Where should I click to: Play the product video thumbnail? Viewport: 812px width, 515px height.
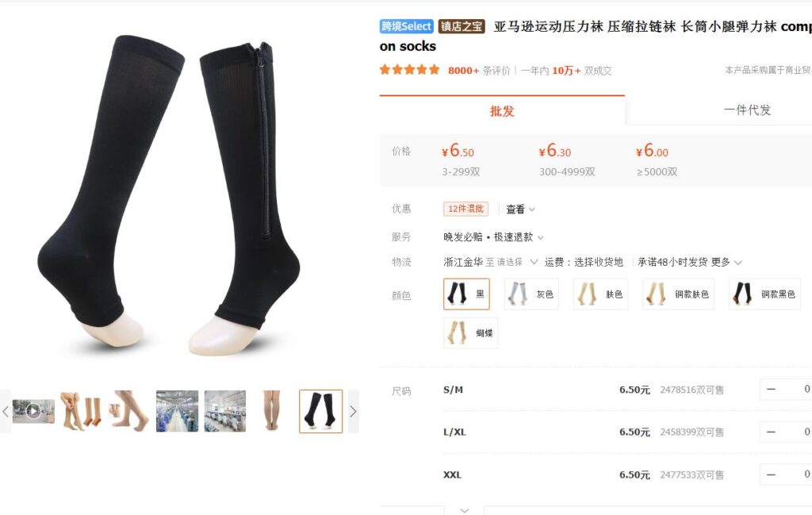(x=33, y=411)
